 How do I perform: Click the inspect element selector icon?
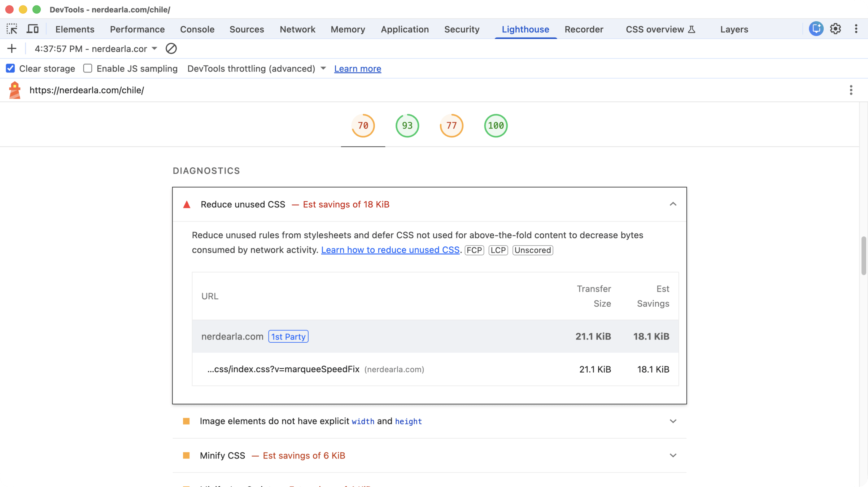click(x=12, y=29)
